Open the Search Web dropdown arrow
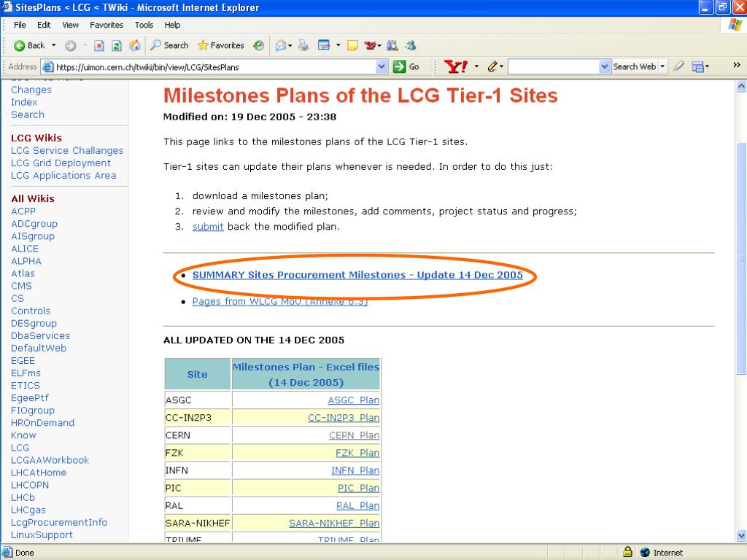Viewport: 747px width, 560px height. pyautogui.click(x=662, y=66)
